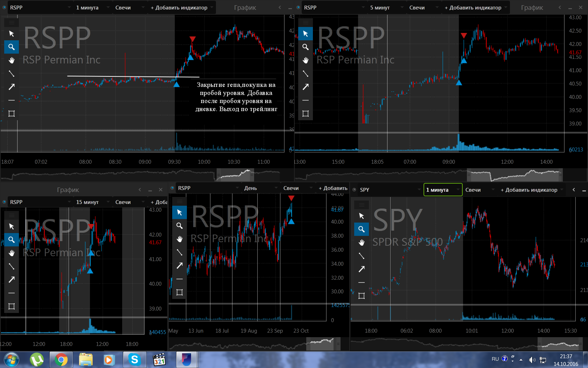Activate zoom tool in the 15-minute chart
The height and width of the screenshot is (368, 588).
pyautogui.click(x=12, y=240)
